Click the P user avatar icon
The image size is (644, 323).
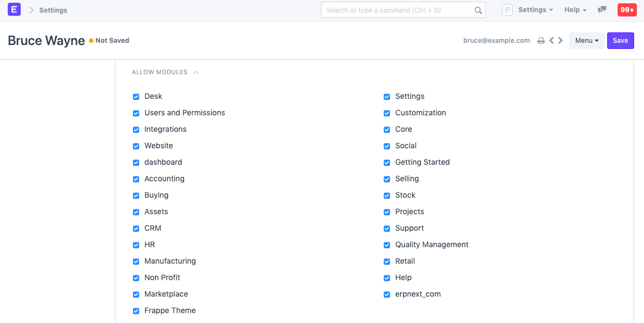coord(507,10)
